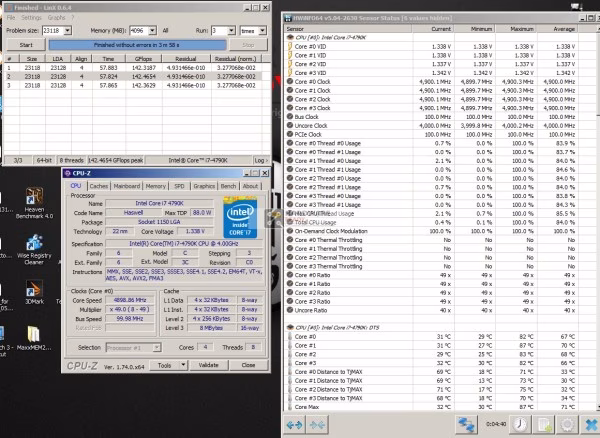This screenshot has width=600, height=438.
Task: Click the Core Speed value in CPU-Z
Action: point(130,300)
